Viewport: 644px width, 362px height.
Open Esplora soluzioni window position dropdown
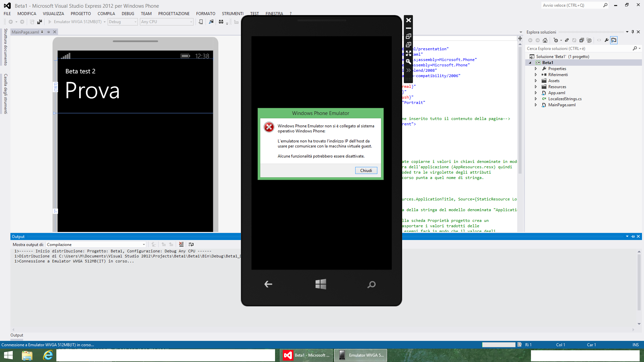pos(627,32)
